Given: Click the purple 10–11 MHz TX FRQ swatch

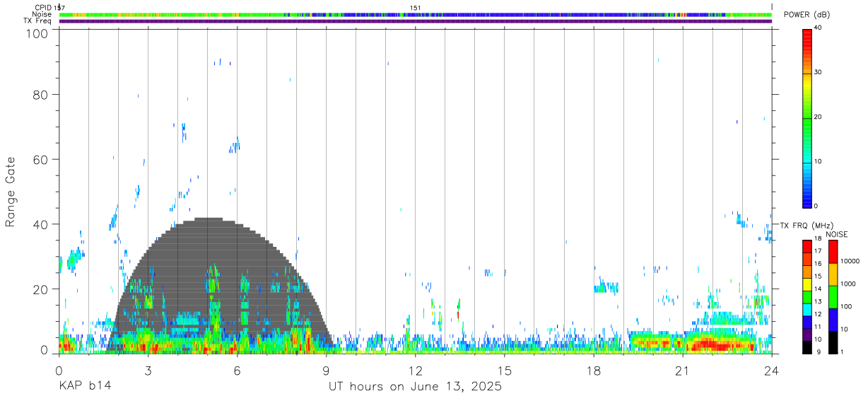Looking at the screenshot, I should coord(807,334).
